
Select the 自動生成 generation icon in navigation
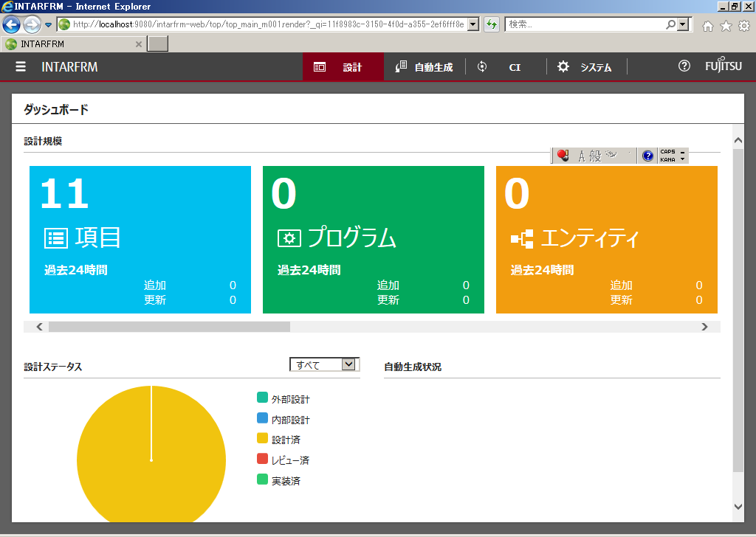tap(399, 66)
